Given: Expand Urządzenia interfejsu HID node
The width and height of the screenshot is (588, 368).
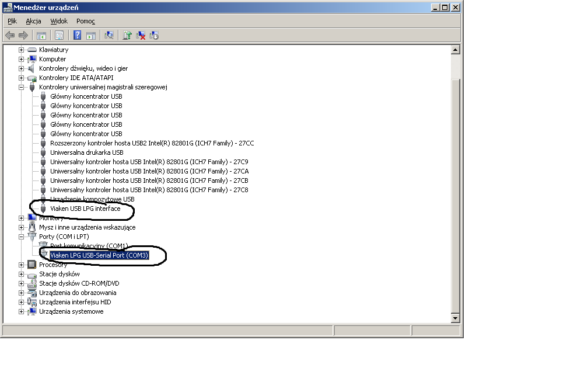Looking at the screenshot, I should pyautogui.click(x=22, y=302).
